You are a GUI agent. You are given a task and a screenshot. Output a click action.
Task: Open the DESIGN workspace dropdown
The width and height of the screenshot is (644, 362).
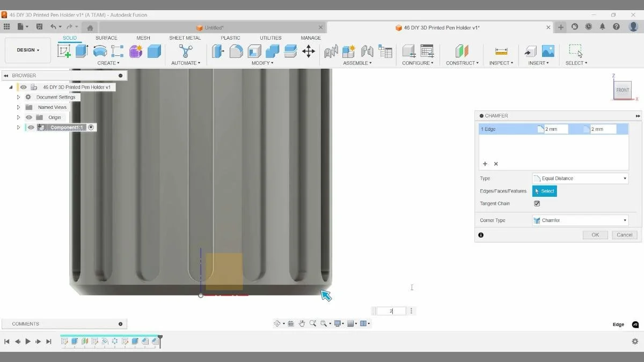tap(28, 50)
